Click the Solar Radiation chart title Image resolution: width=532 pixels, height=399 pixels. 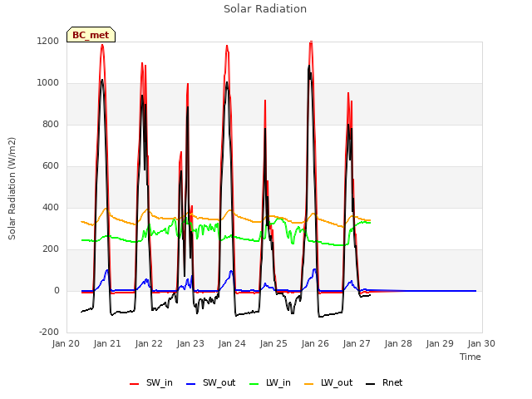(x=265, y=9)
